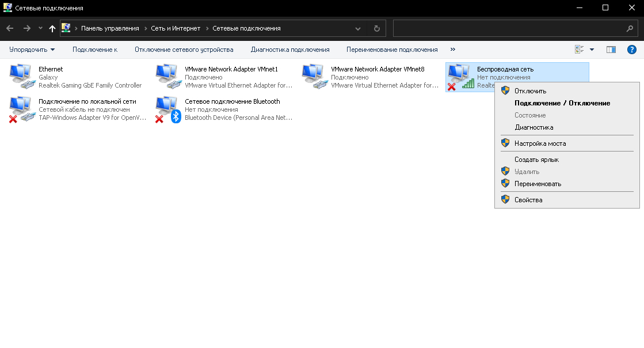Image resolution: width=644 pixels, height=348 pixels.
Task: Change view with the view layout icon
Action: point(579,50)
